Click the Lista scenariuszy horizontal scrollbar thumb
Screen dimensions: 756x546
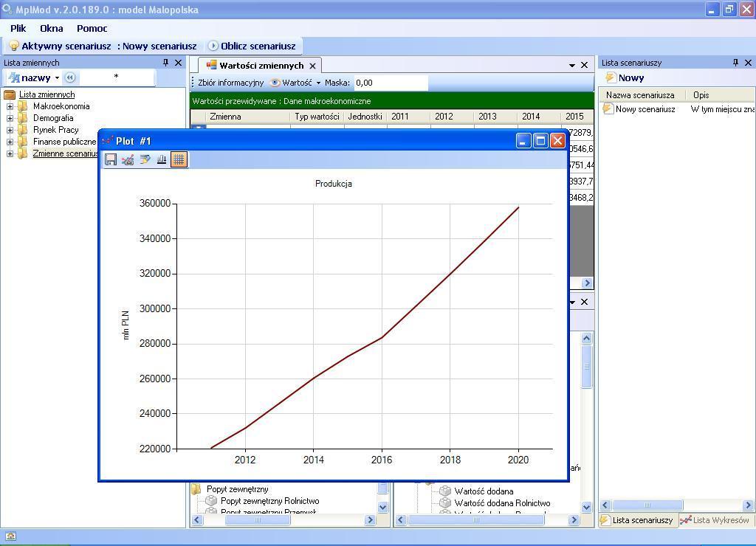coord(647,505)
